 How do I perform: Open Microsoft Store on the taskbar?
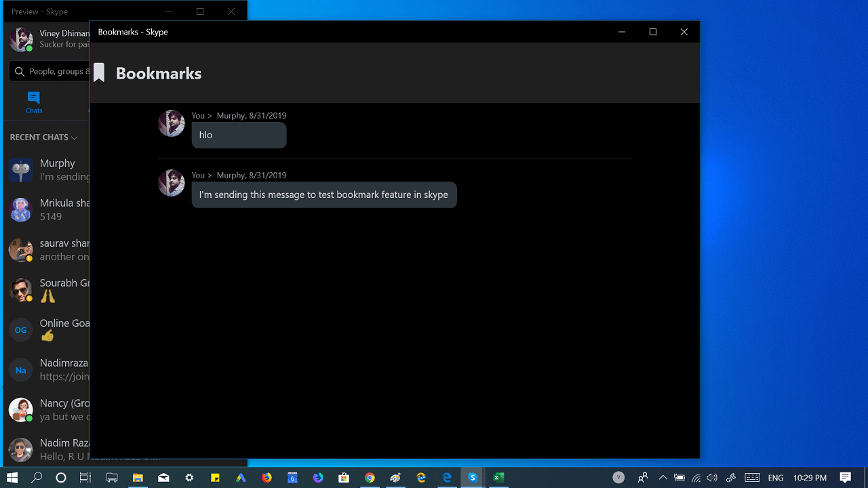(344, 478)
